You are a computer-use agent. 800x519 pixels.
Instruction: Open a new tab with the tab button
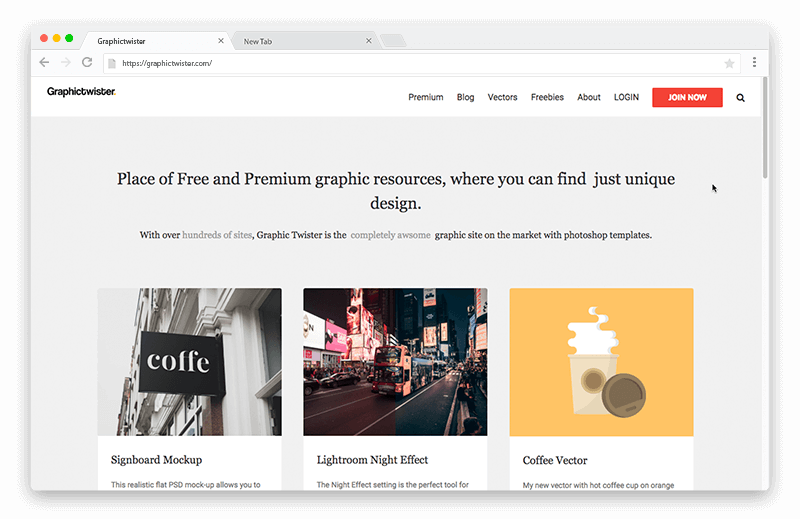tap(393, 41)
